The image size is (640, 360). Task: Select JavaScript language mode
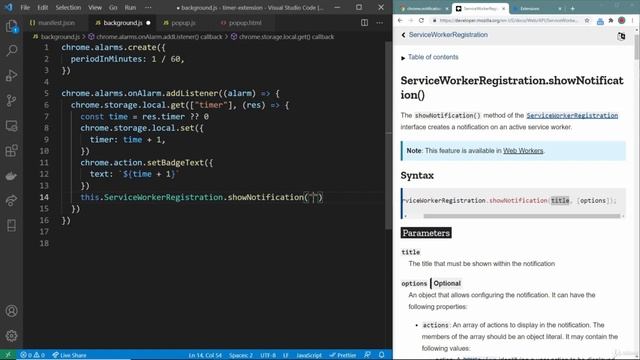(309, 355)
